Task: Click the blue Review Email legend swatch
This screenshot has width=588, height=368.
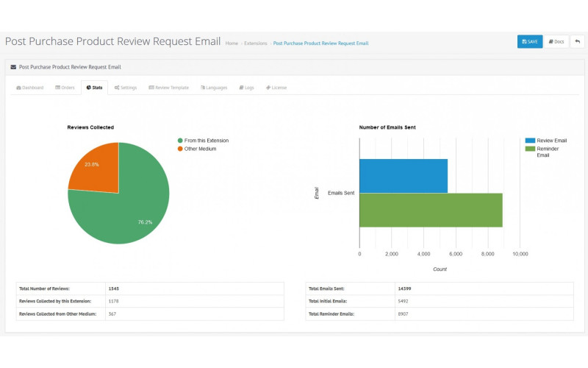Action: coord(530,140)
